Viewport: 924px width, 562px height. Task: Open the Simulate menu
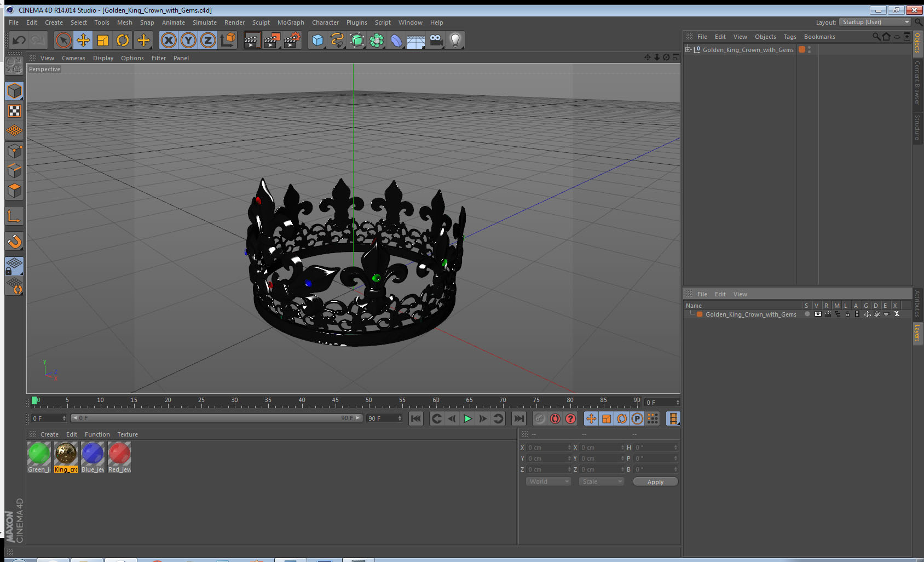point(205,22)
